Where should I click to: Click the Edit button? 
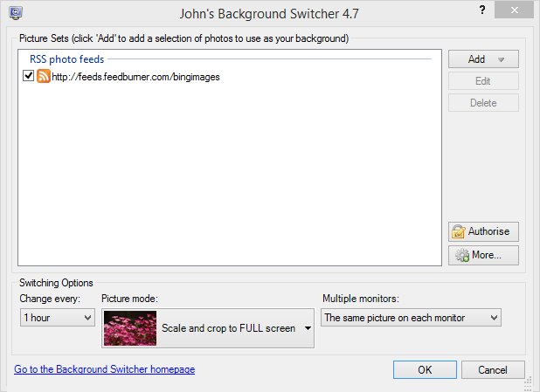point(483,81)
